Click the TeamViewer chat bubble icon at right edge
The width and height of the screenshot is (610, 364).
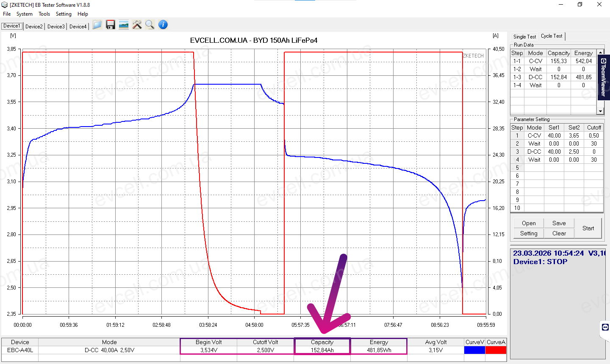pos(605,327)
